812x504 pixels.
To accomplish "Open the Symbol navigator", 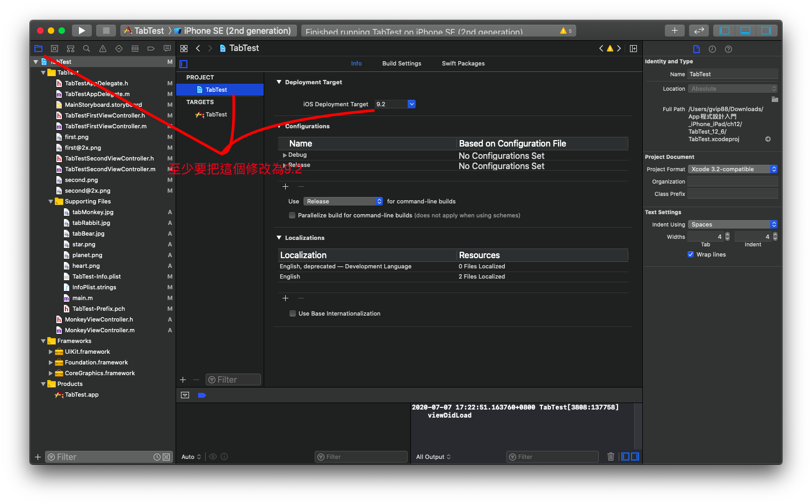I will point(70,48).
